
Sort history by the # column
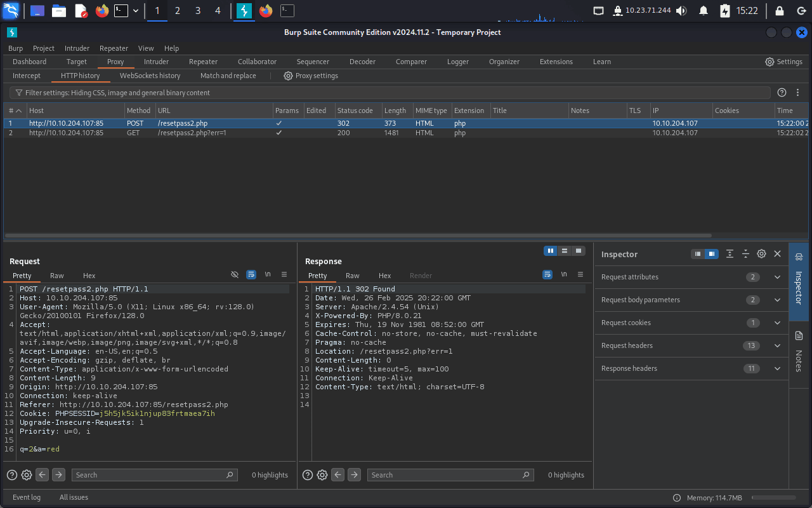(15, 110)
